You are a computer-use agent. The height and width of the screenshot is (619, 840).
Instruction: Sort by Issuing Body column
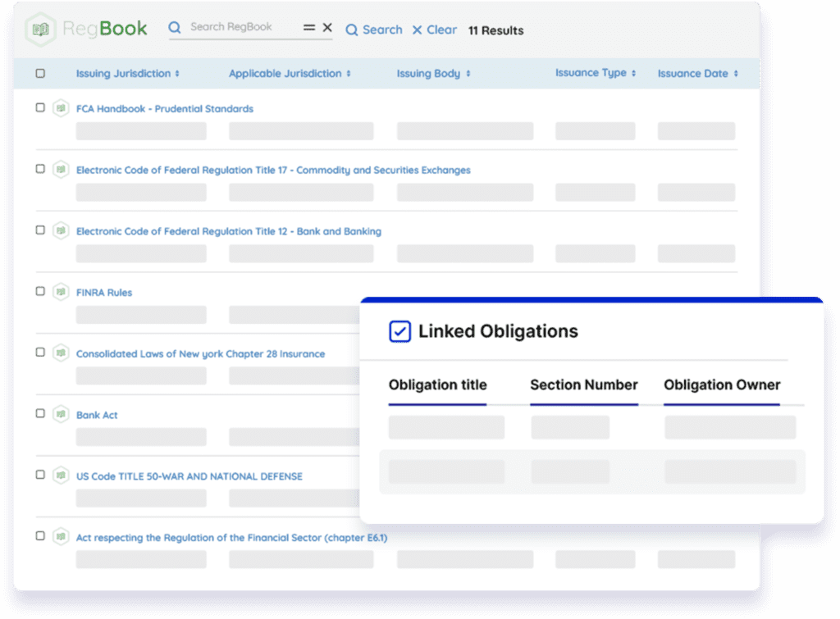pyautogui.click(x=433, y=73)
